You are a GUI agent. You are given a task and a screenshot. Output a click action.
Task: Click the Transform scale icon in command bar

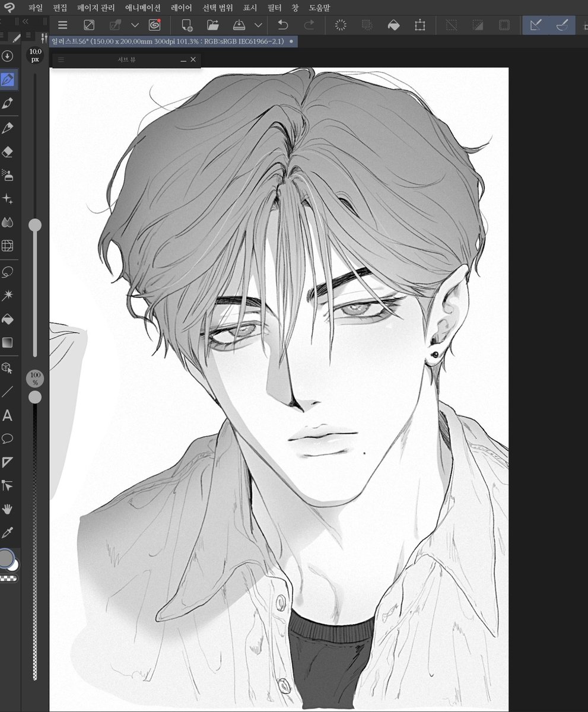click(420, 25)
